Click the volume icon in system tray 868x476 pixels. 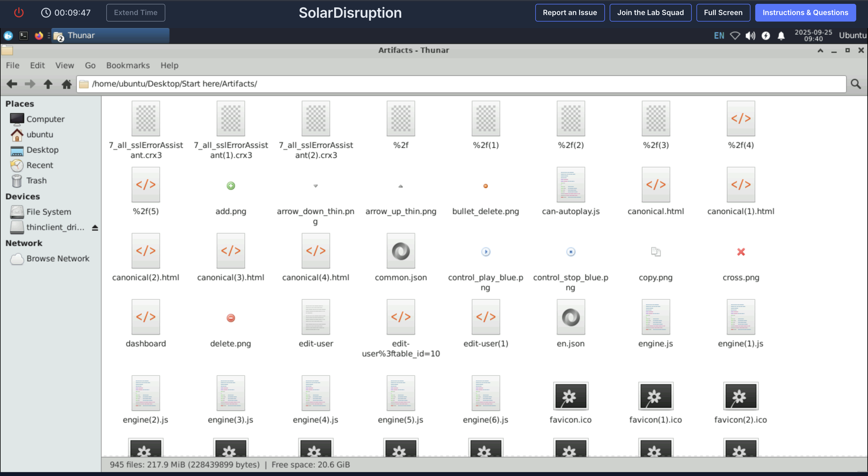tap(750, 35)
